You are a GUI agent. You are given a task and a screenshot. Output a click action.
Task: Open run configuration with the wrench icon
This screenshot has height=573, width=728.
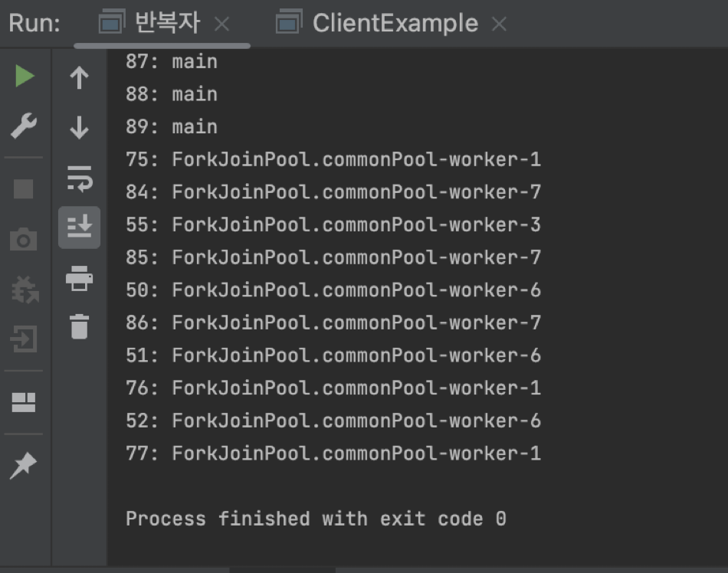(x=24, y=126)
